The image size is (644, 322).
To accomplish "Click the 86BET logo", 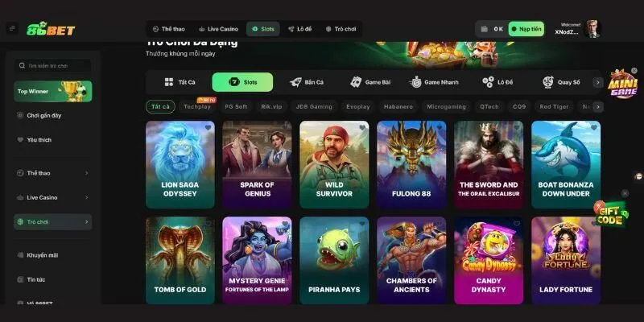I will pos(51,29).
